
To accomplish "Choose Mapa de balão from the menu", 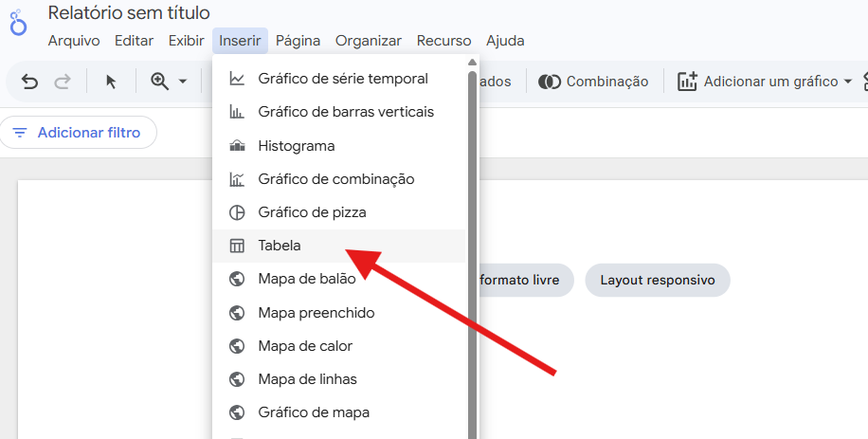I will (x=307, y=279).
